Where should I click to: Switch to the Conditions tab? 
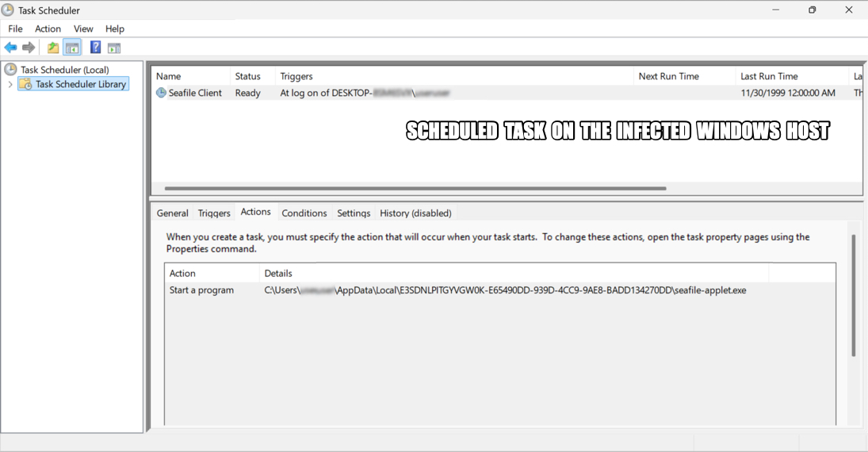(x=304, y=213)
